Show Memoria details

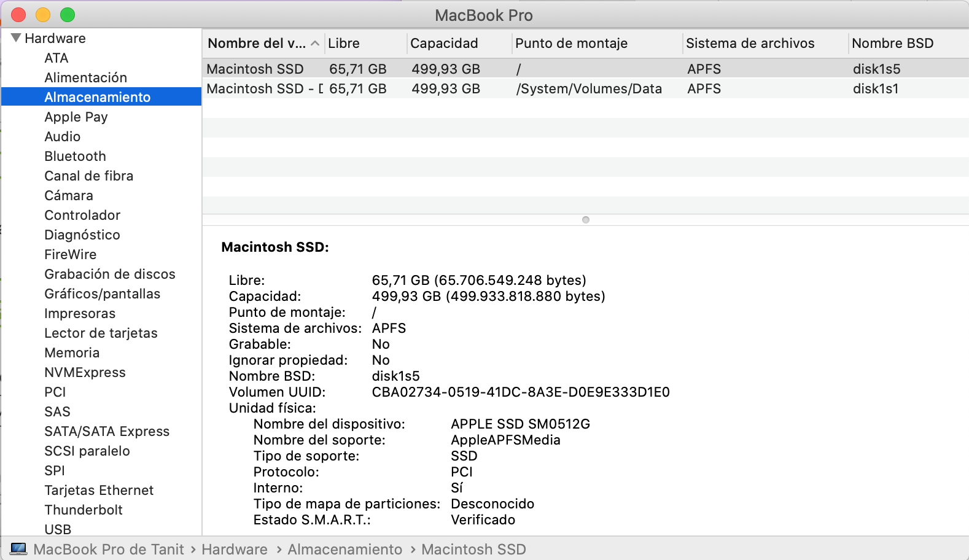click(x=72, y=352)
